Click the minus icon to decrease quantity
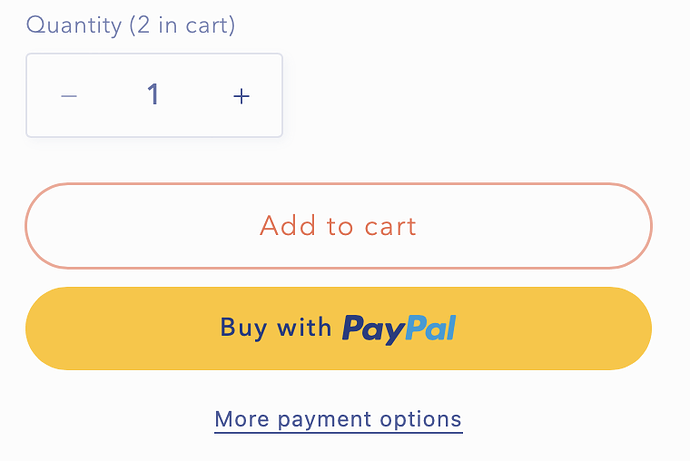The height and width of the screenshot is (461, 690). click(x=69, y=96)
